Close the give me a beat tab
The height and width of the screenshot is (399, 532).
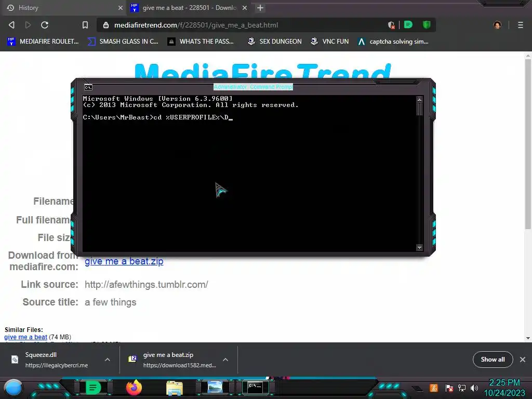[x=245, y=8]
